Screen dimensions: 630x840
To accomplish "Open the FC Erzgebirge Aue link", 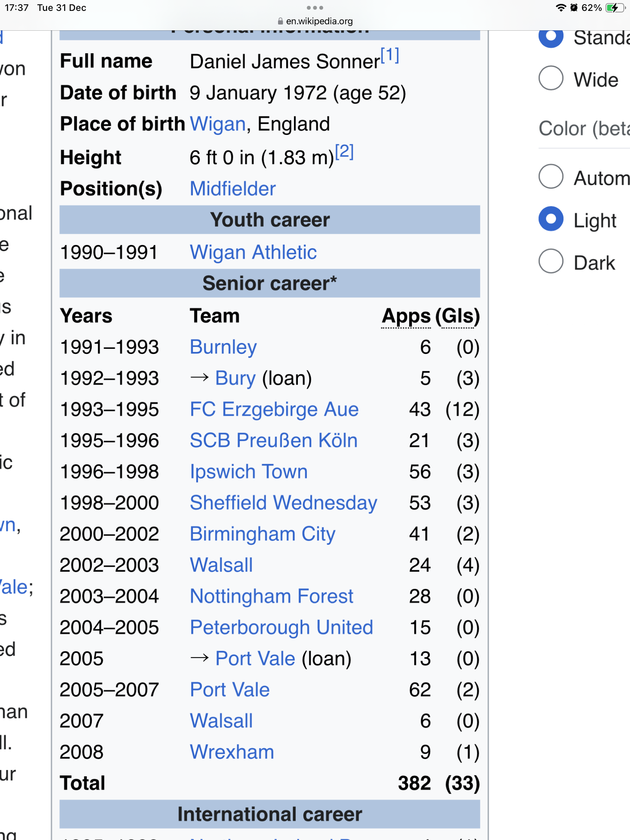I will (x=274, y=409).
